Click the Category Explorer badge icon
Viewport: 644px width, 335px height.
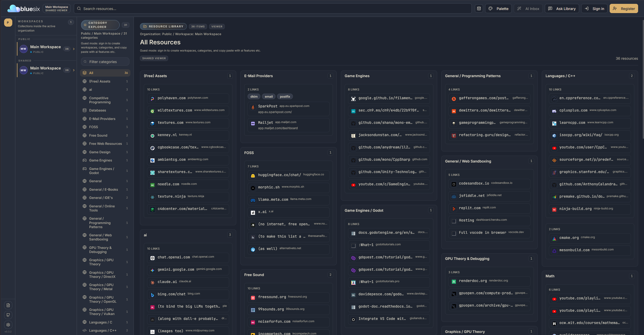tap(85, 25)
